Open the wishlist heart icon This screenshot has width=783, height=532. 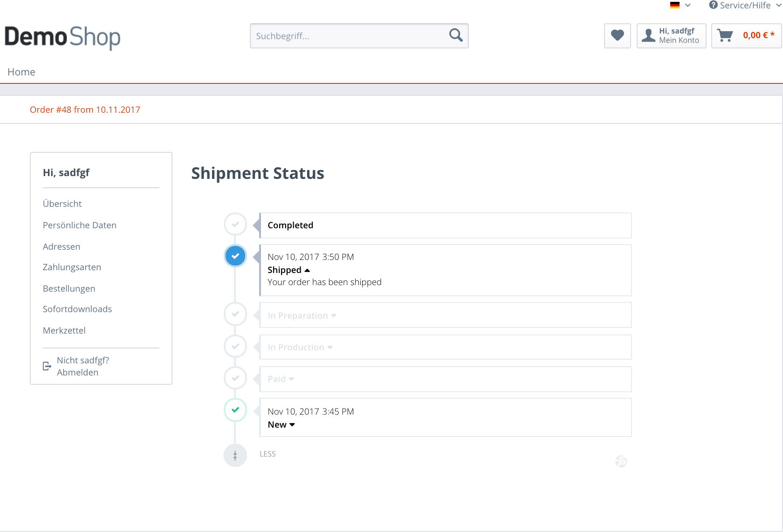pyautogui.click(x=618, y=35)
